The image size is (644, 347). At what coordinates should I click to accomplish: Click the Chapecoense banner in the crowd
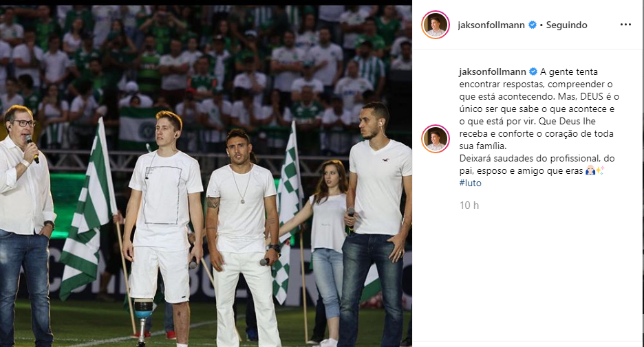coord(138,128)
